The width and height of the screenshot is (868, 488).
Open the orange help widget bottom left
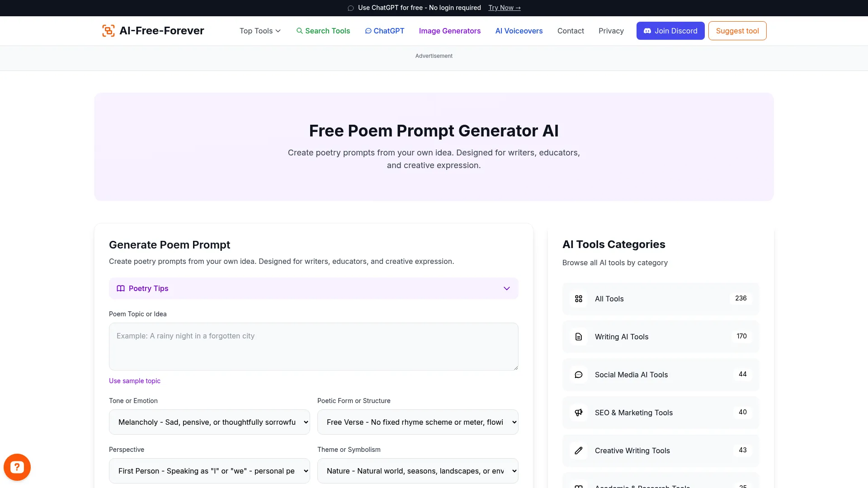coord(17,467)
